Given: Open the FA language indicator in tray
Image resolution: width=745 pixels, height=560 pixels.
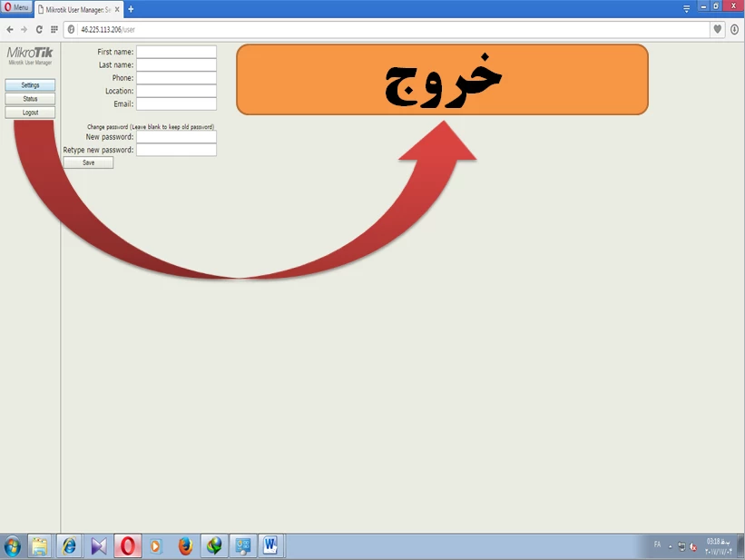Looking at the screenshot, I should pyautogui.click(x=657, y=545).
